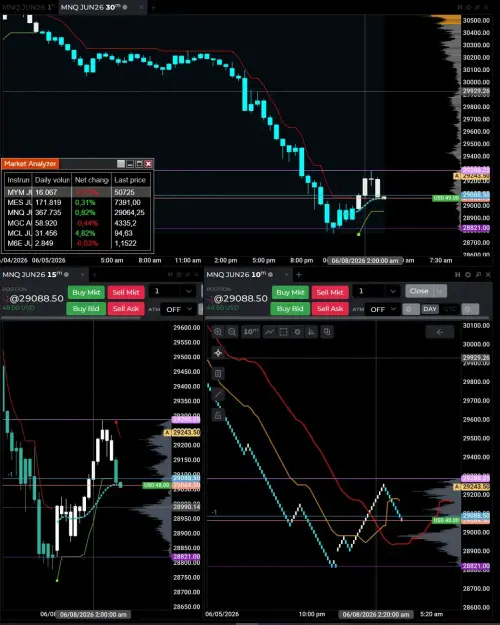Select GTC time-in-force in 10m chart
The width and height of the screenshot is (500, 625).
point(449,309)
